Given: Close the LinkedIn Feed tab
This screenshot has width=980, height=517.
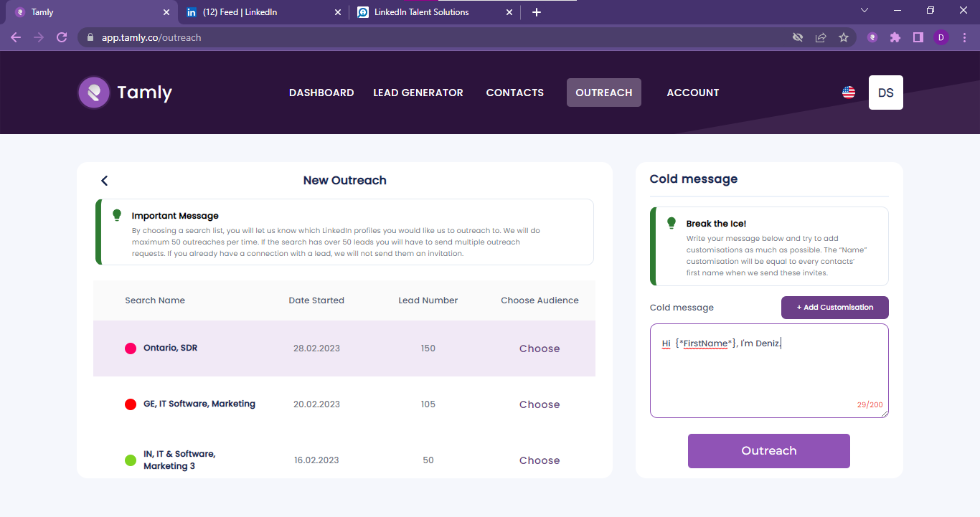Looking at the screenshot, I should pyautogui.click(x=338, y=12).
